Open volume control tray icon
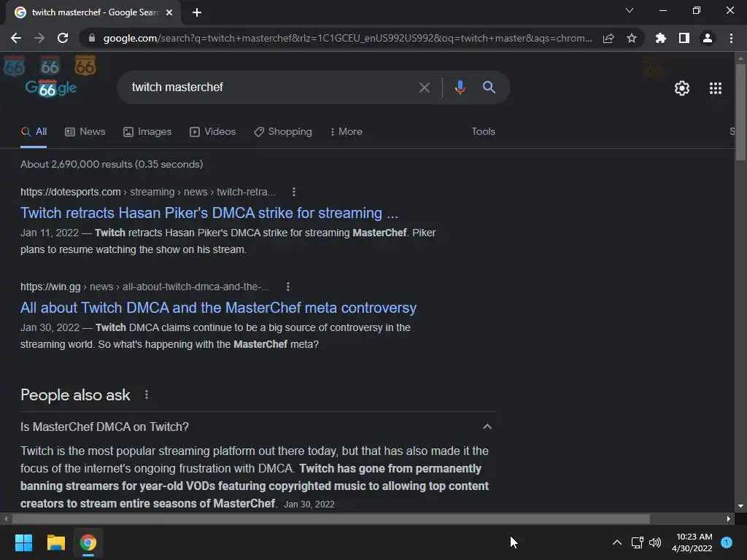The height and width of the screenshot is (560, 747). click(x=655, y=542)
